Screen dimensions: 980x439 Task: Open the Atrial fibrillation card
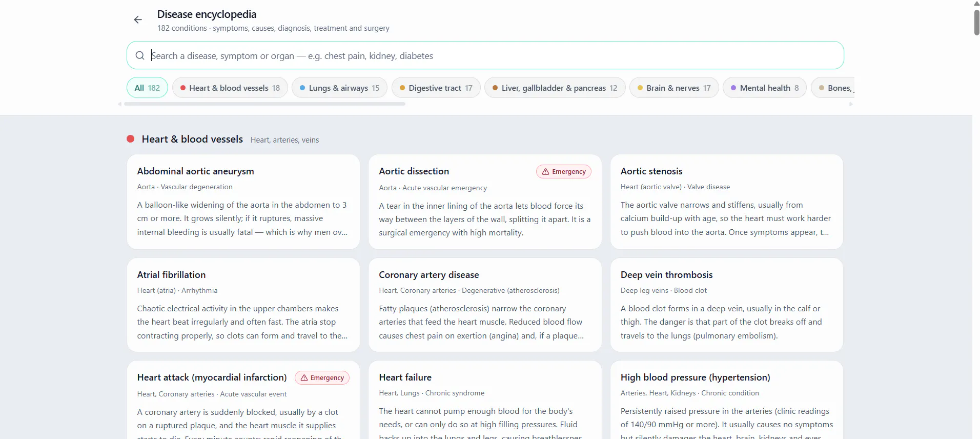[x=243, y=305]
